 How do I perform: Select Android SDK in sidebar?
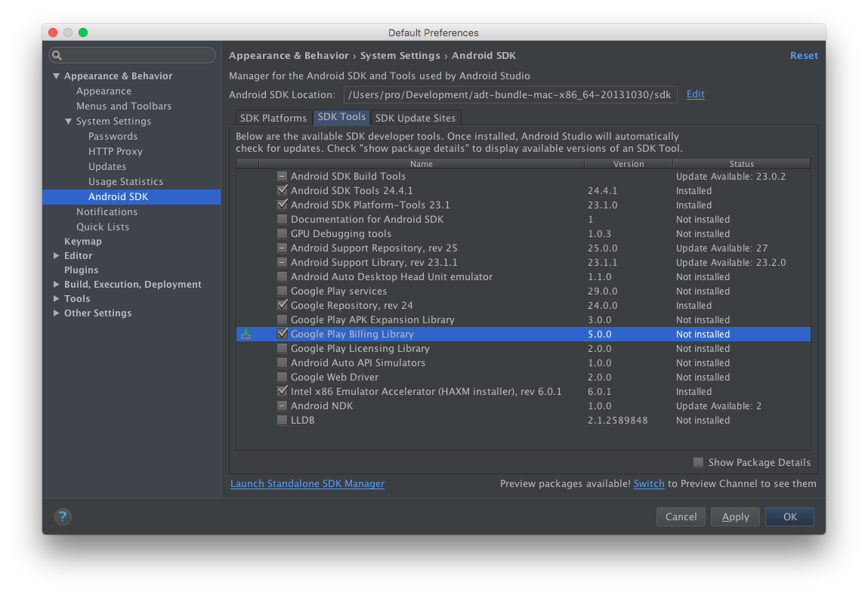tap(131, 196)
